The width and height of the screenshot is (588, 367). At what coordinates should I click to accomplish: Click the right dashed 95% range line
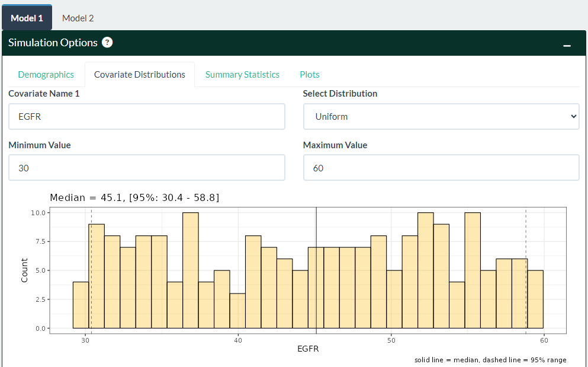pyautogui.click(x=526, y=231)
